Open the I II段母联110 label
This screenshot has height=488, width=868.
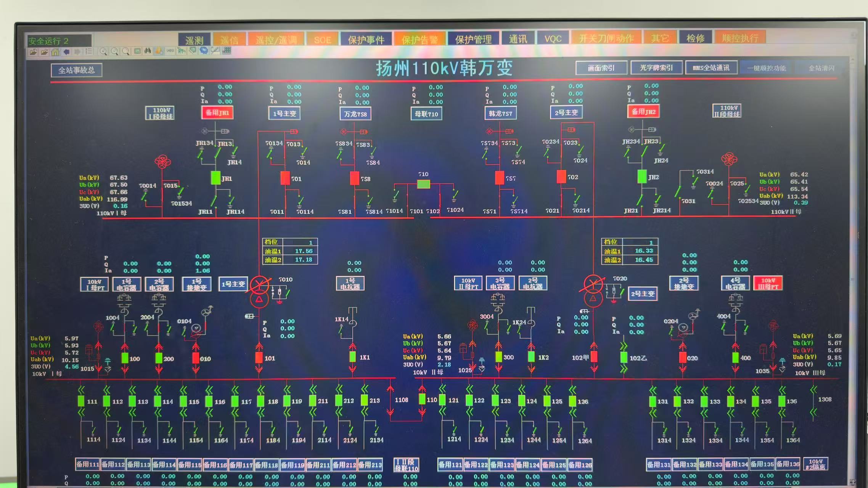point(407,465)
